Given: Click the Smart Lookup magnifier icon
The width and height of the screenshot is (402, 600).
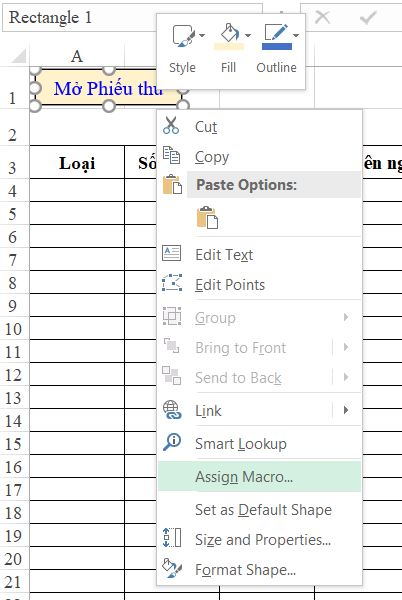Looking at the screenshot, I should (172, 442).
